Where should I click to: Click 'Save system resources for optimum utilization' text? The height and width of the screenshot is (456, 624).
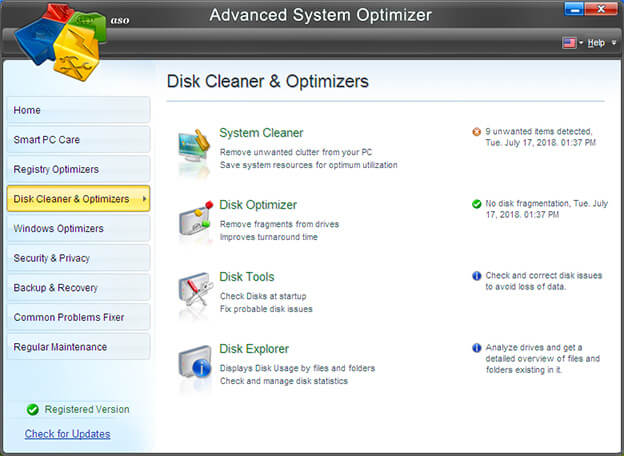pos(308,165)
